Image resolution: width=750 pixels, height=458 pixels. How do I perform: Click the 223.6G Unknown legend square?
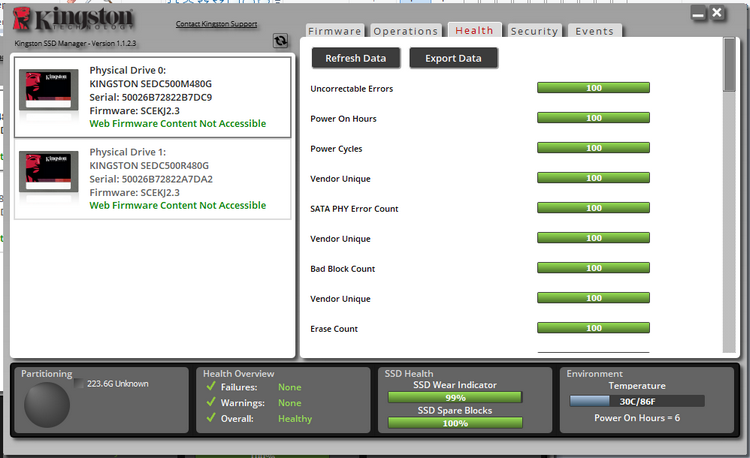79,383
